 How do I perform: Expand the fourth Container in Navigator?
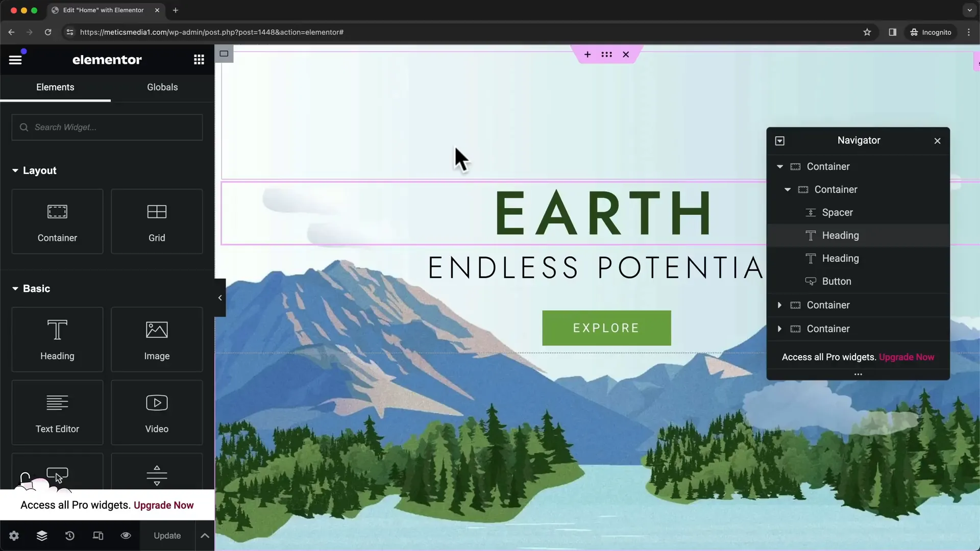(x=779, y=329)
